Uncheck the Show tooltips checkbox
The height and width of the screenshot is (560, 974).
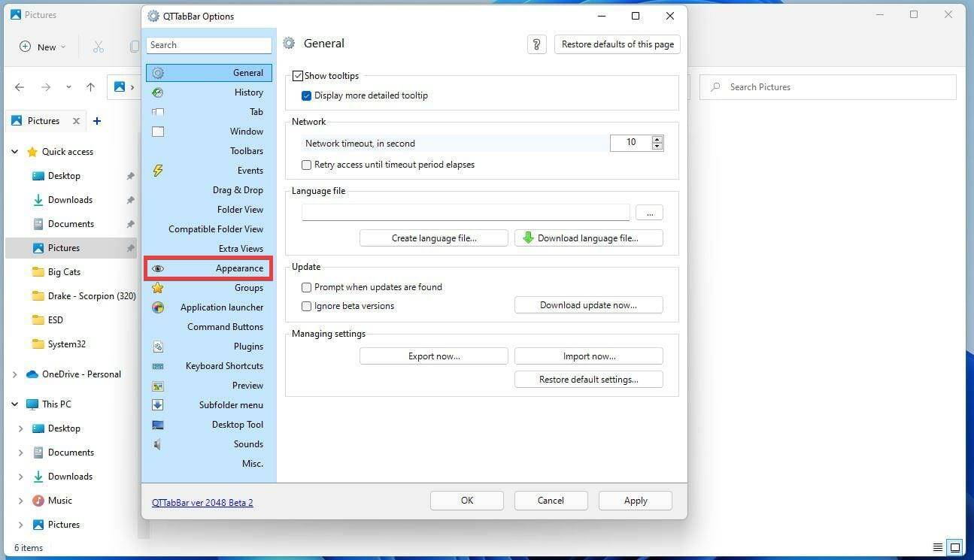(x=297, y=75)
